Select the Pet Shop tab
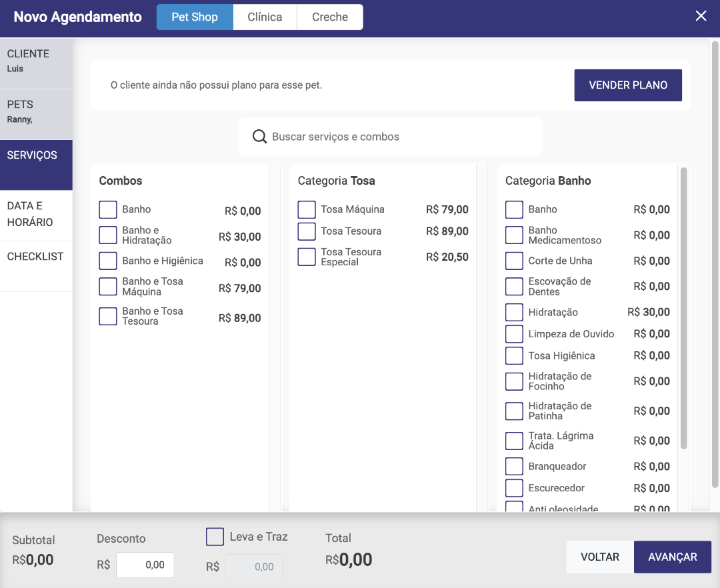This screenshot has width=720, height=588. tap(195, 17)
